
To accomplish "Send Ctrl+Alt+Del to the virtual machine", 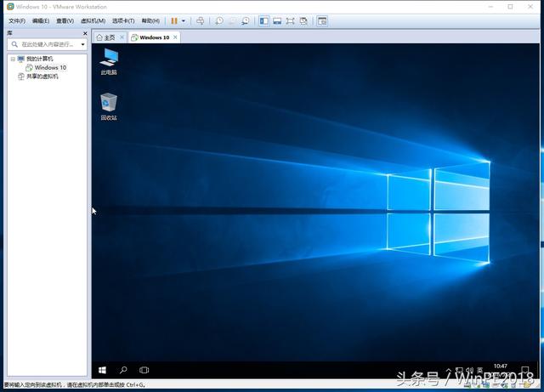I will [201, 21].
